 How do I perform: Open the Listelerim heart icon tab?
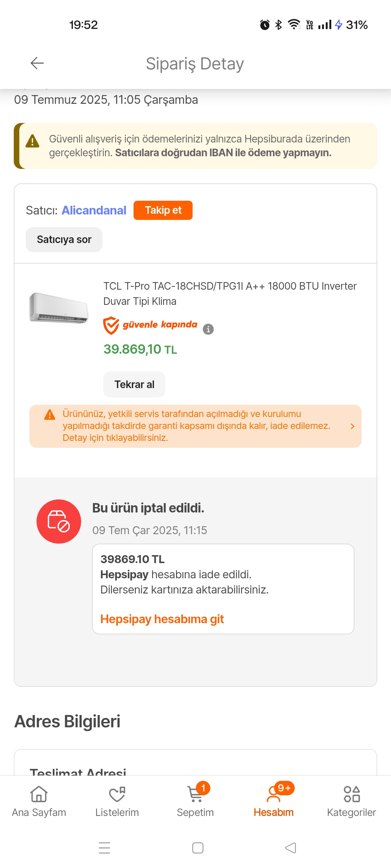(x=117, y=801)
